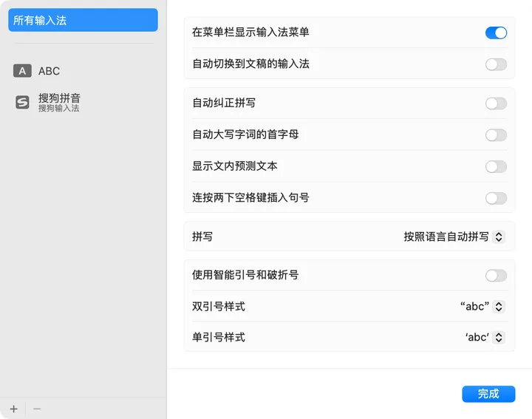
Task: Click the Sogou Pinyin input method icon
Action: 22,103
